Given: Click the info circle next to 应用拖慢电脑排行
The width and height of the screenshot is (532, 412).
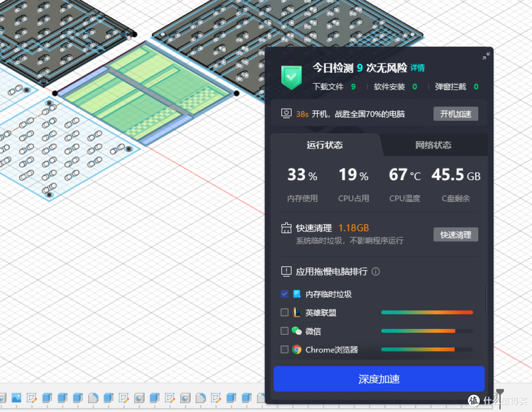Looking at the screenshot, I should click(x=375, y=272).
